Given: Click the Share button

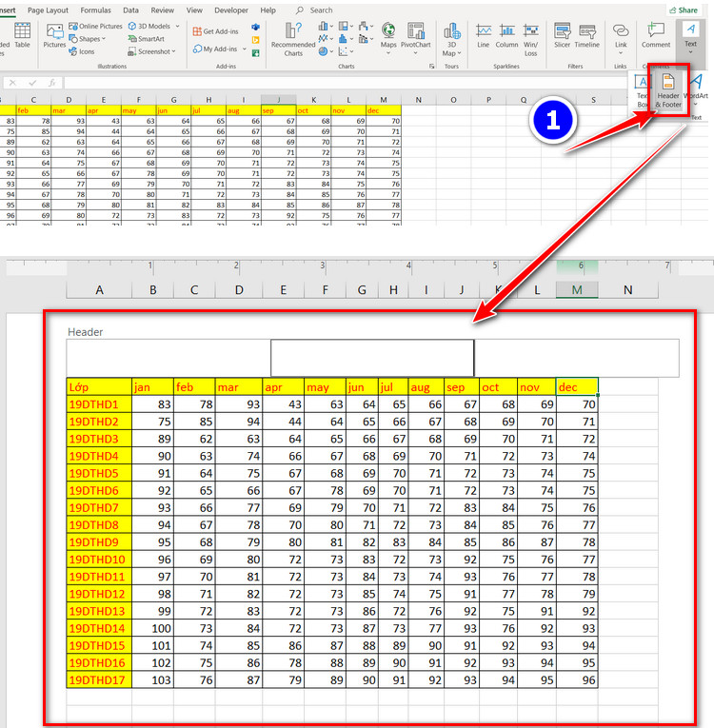Looking at the screenshot, I should pyautogui.click(x=687, y=10).
